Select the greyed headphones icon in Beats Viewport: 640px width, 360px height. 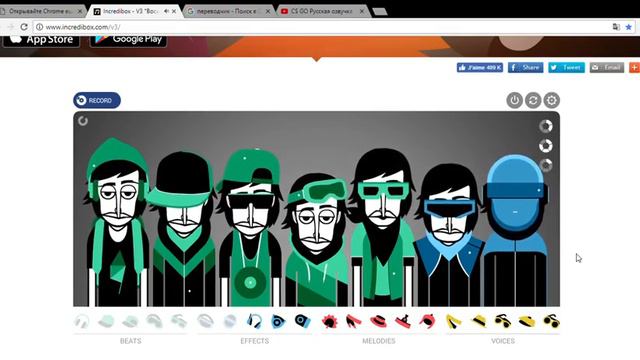click(82, 322)
